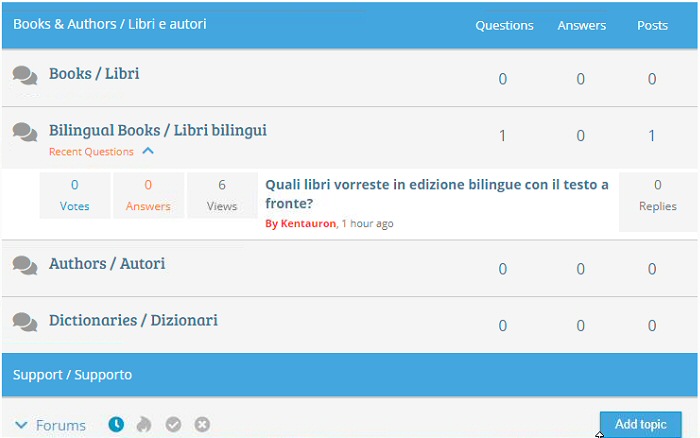700x438 pixels.
Task: Click the Authors / Autori forum chat icon
Action: click(x=26, y=265)
